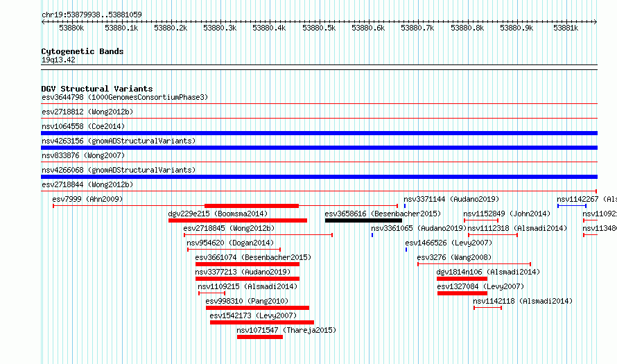Click the red line under nsv1152849
Screen dimensions: 617x364
point(481,220)
